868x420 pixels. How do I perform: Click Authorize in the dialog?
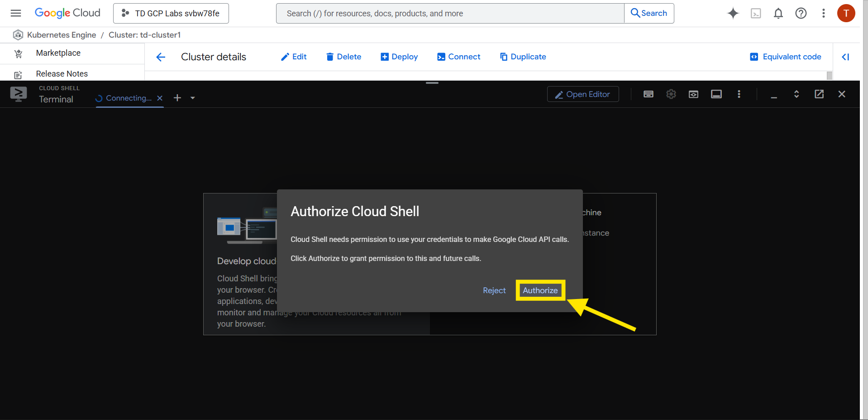click(x=540, y=290)
